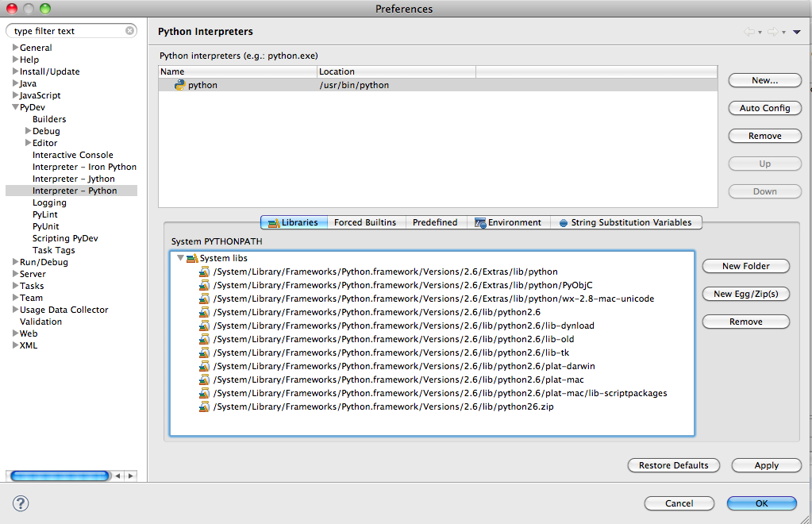
Task: Open the view menu dropdown arrow
Action: click(797, 30)
